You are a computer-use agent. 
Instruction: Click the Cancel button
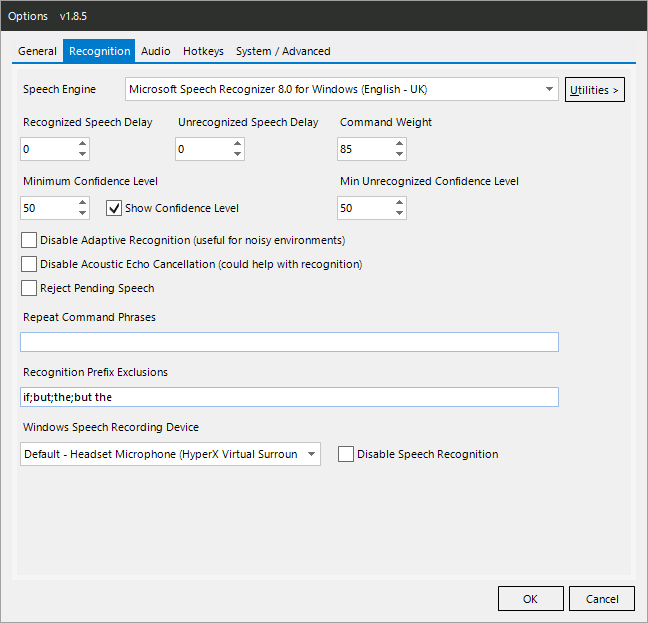pos(602,599)
